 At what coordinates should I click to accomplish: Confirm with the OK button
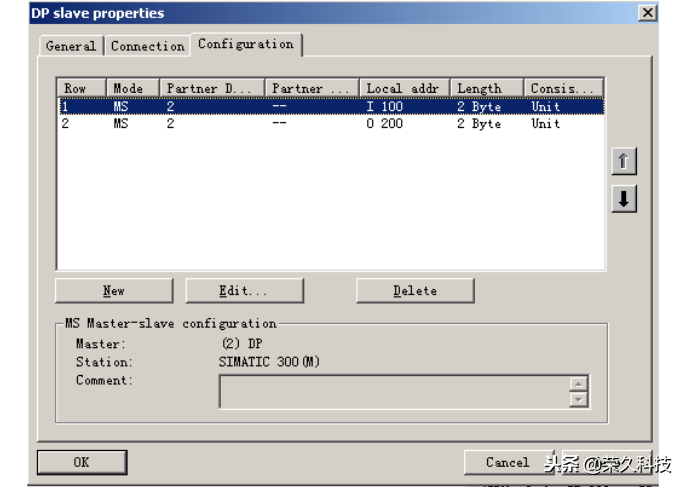[x=81, y=462]
